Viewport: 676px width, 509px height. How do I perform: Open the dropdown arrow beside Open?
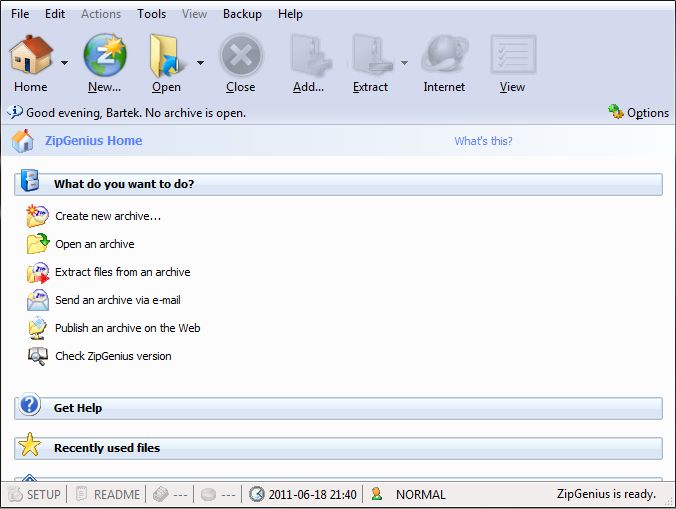click(x=200, y=63)
